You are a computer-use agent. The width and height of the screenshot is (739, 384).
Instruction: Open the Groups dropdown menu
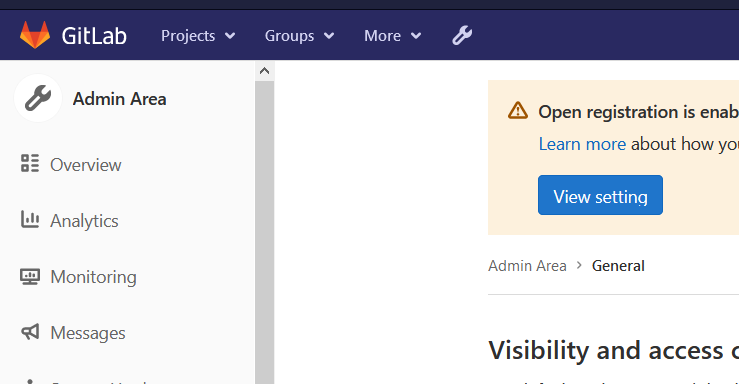pos(299,36)
